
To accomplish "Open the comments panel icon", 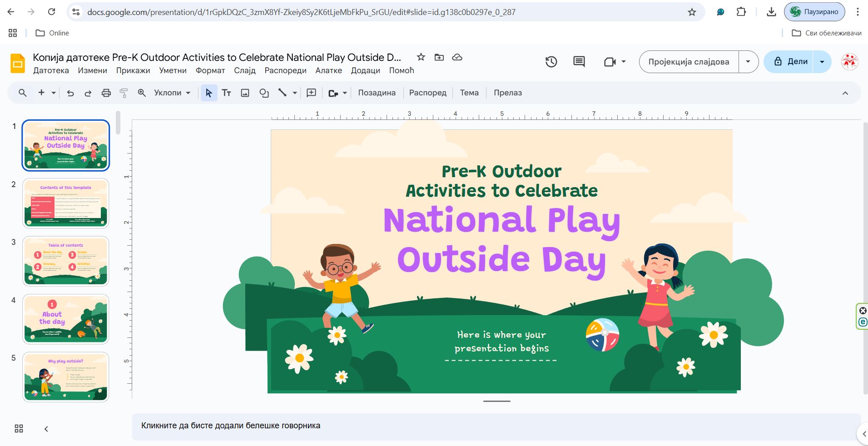I will pyautogui.click(x=579, y=62).
